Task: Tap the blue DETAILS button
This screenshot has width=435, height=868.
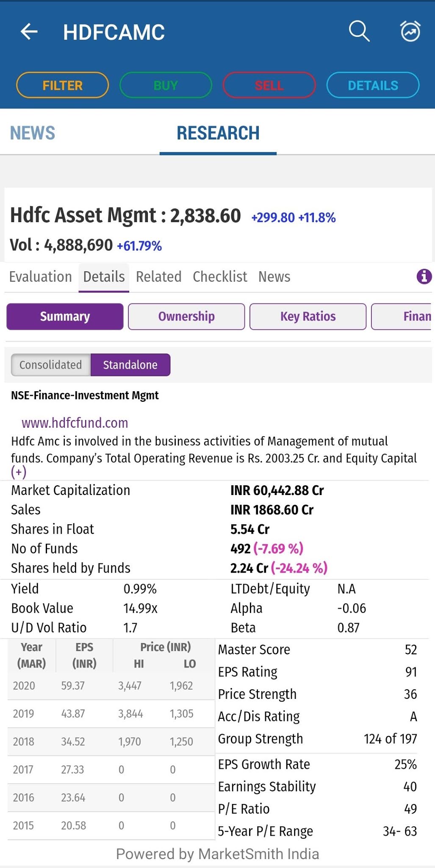Action: tap(373, 85)
